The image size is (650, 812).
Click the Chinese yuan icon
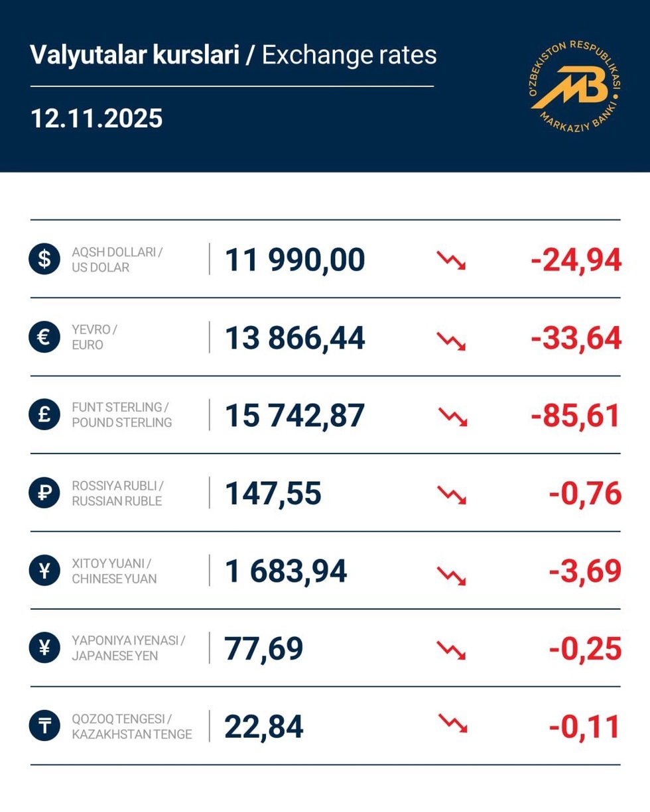coord(45,571)
